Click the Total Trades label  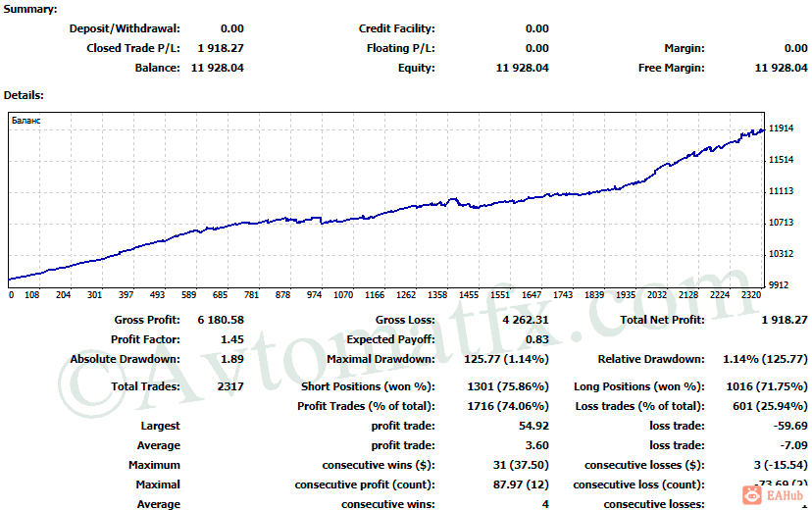tap(145, 386)
